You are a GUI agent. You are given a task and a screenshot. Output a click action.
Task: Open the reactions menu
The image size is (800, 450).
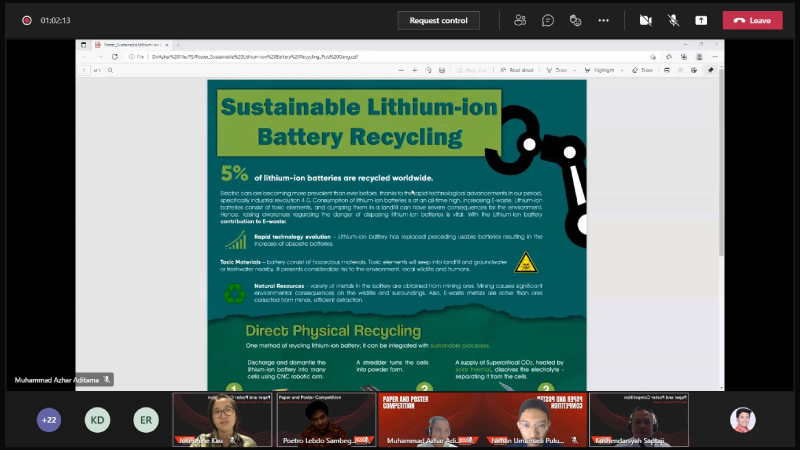[x=576, y=20]
